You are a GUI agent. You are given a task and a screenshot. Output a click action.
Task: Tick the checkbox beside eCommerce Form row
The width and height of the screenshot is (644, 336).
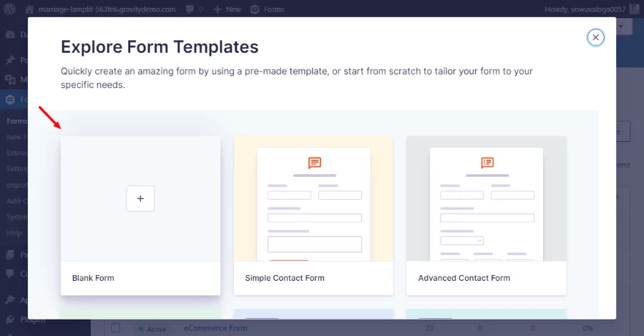(115, 328)
